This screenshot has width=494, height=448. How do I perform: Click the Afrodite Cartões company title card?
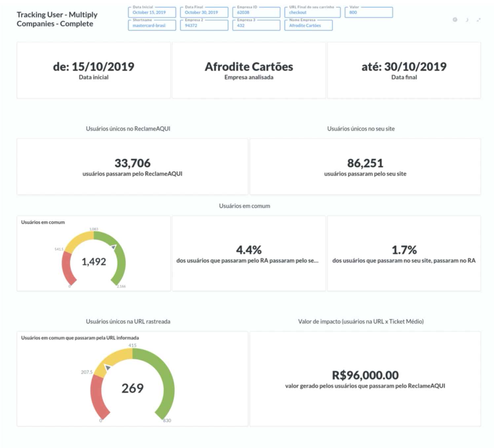coord(249,70)
